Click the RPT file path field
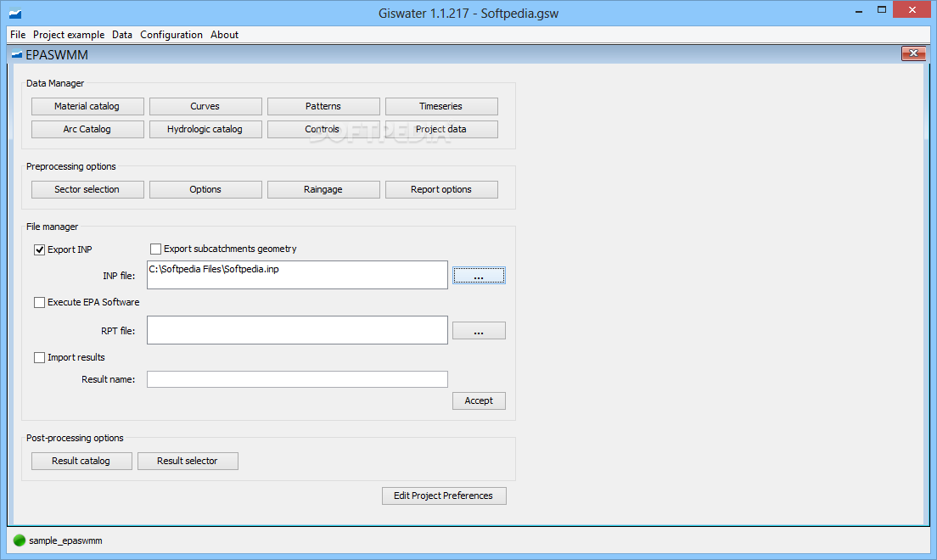Screen dimensions: 937x560 [297, 330]
